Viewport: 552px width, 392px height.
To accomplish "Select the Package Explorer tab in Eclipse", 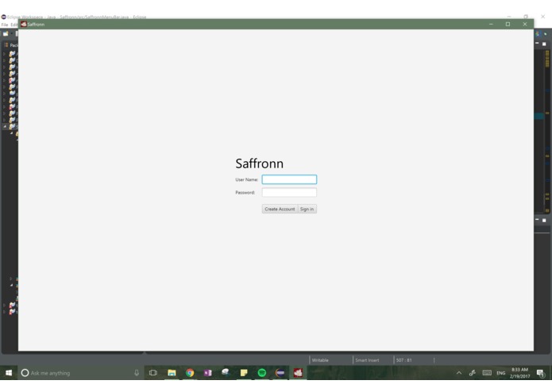I will tap(10, 45).
